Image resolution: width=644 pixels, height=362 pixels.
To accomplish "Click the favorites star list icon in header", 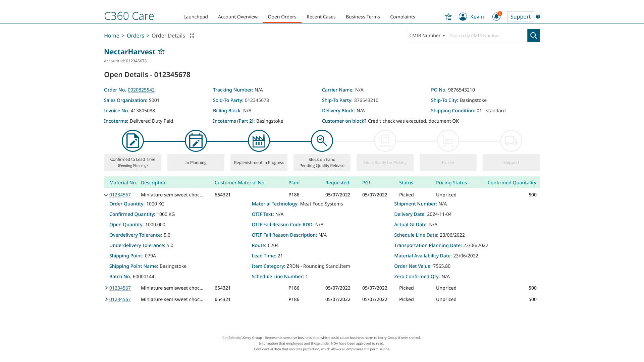I will point(448,17).
